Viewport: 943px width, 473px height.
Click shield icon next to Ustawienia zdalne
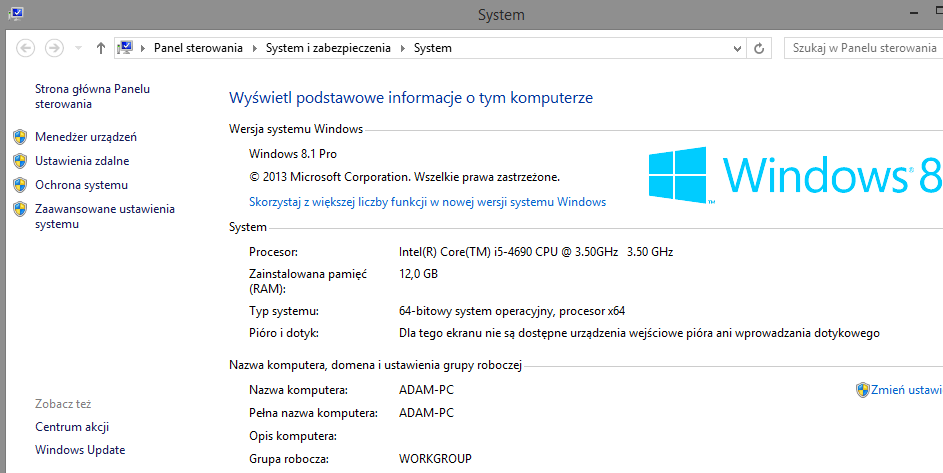pyautogui.click(x=20, y=161)
